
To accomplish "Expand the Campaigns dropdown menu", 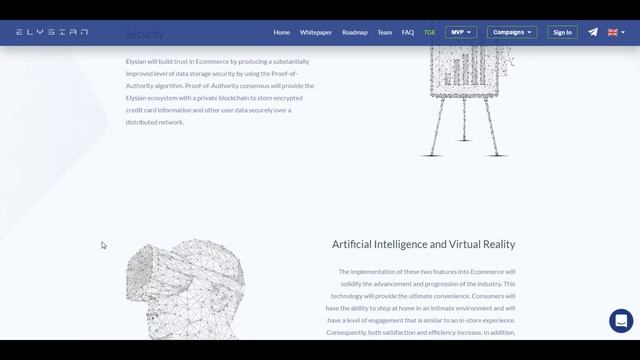I will (x=512, y=32).
